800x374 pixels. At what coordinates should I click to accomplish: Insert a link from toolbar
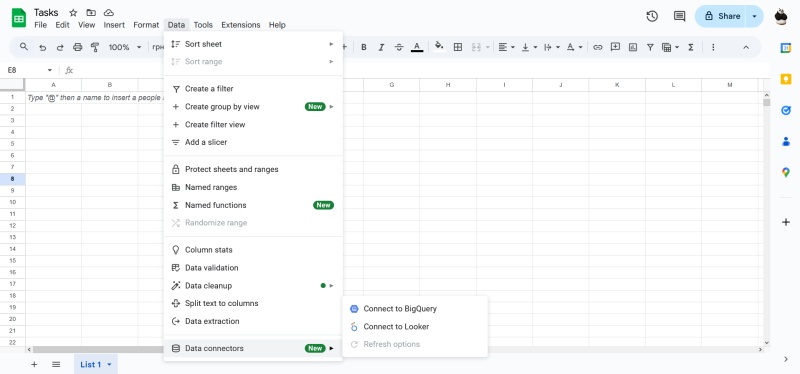[x=597, y=47]
